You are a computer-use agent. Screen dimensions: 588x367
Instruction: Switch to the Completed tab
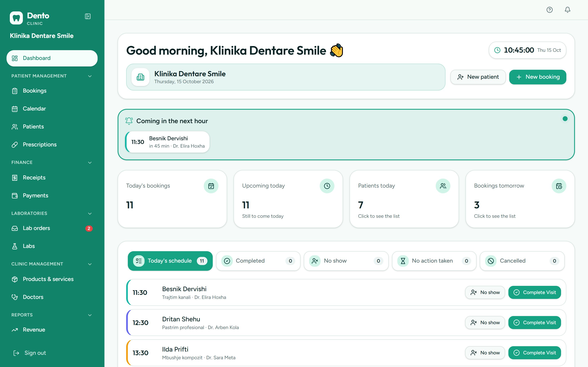(x=258, y=261)
